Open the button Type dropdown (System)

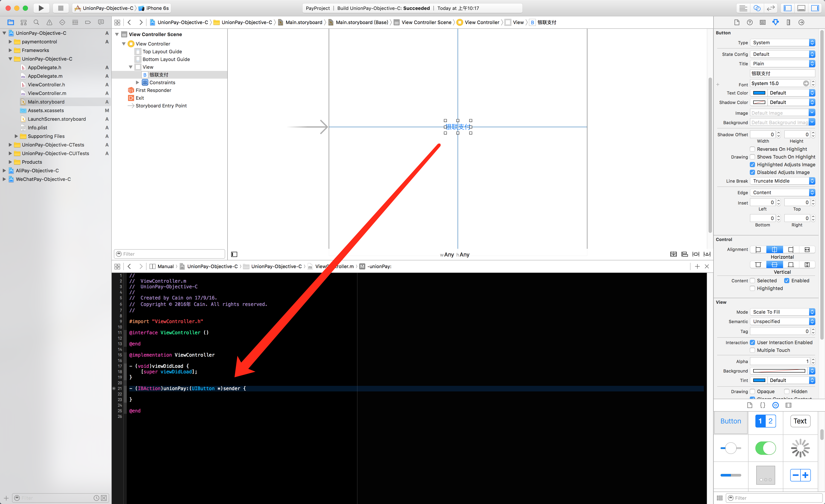(x=782, y=43)
